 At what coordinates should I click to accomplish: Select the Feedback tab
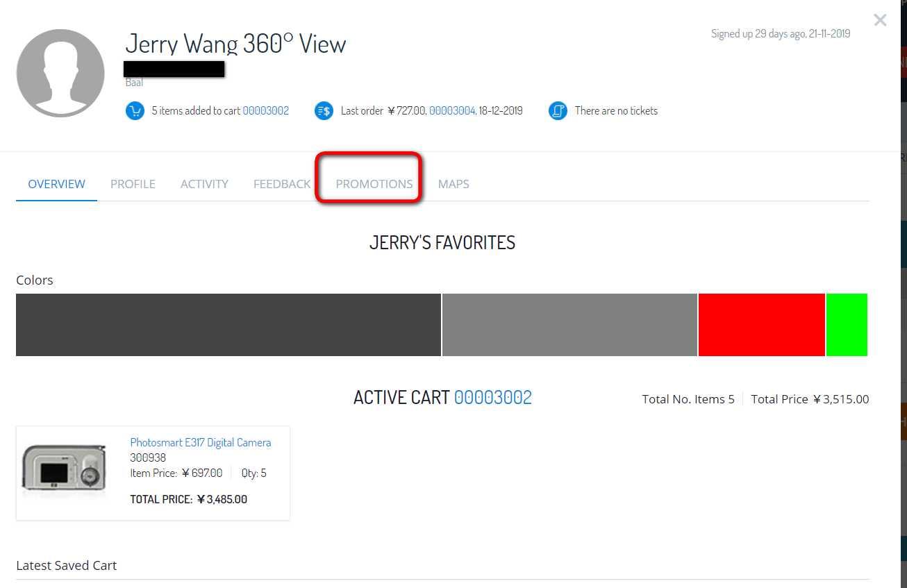282,184
